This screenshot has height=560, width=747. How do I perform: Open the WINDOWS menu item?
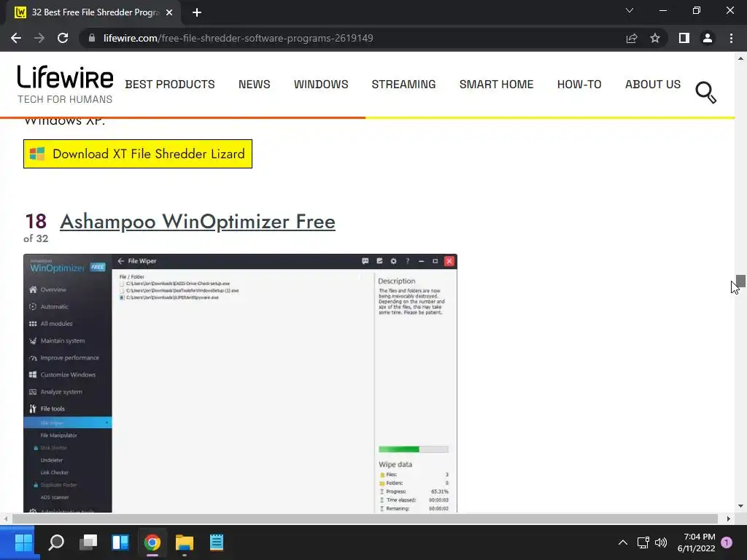321,85
